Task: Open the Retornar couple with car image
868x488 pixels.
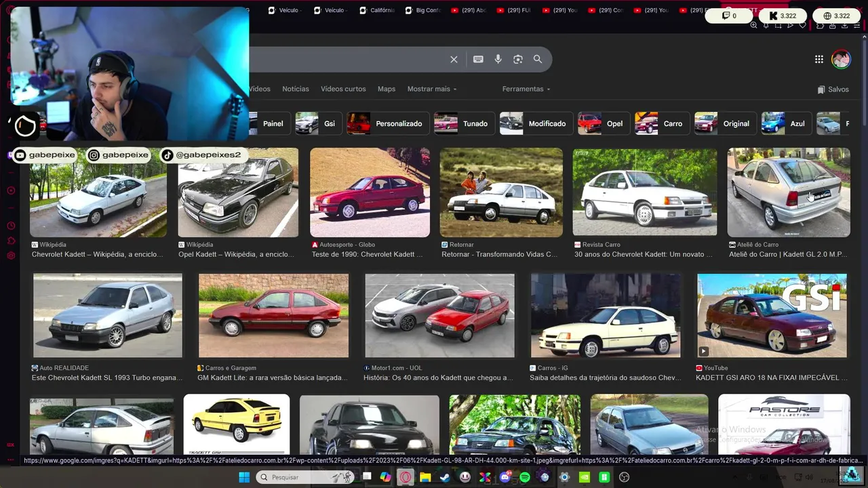Action: (x=501, y=192)
